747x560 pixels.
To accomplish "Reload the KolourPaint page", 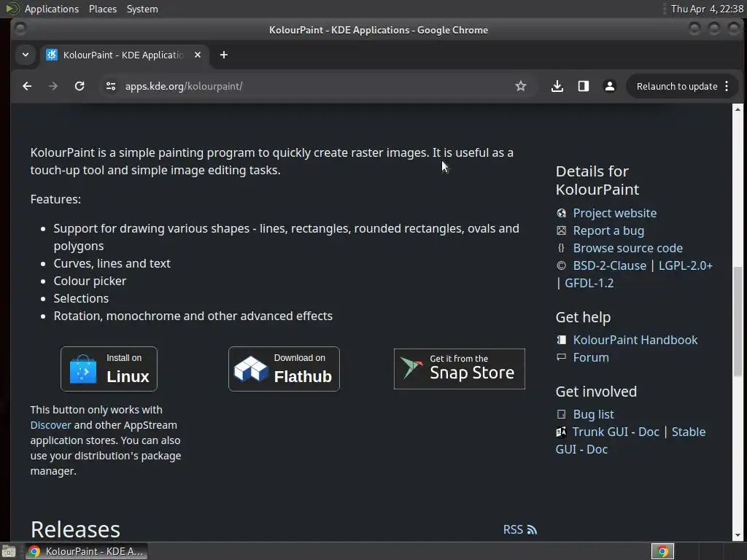I will coord(80,86).
